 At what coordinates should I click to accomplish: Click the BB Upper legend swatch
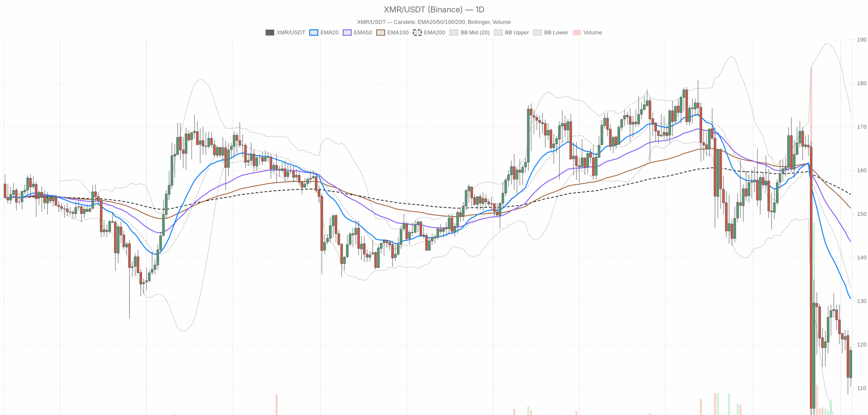point(498,32)
